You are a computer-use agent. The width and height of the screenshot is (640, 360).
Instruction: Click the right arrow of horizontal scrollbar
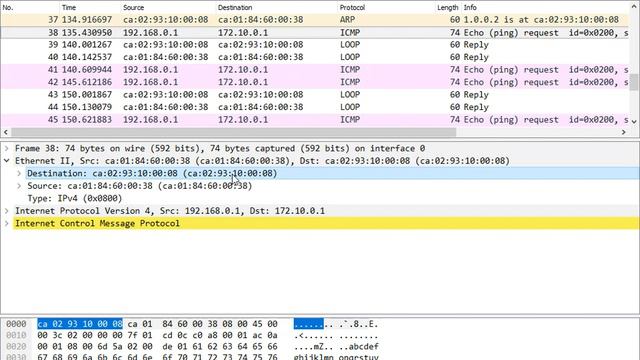pyautogui.click(x=624, y=132)
